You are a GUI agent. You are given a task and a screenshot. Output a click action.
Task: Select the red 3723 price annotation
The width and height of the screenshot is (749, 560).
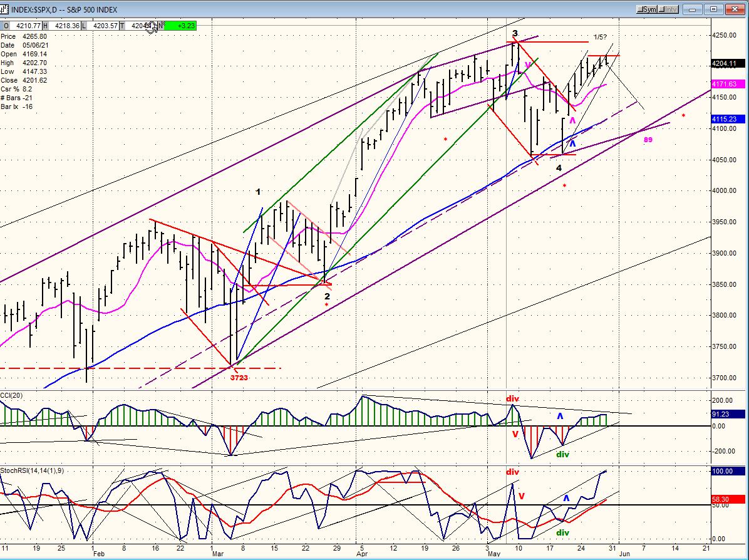tap(239, 378)
